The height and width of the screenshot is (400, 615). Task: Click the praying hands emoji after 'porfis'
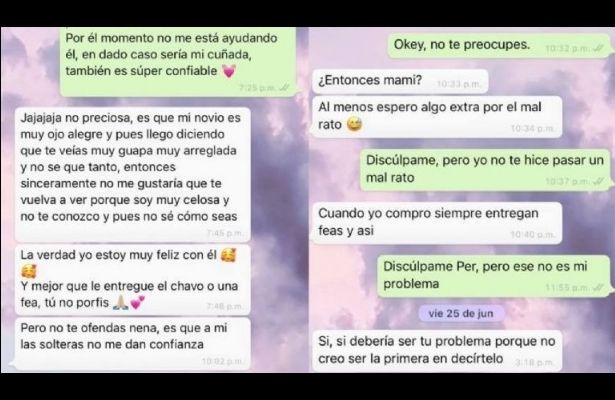(x=120, y=303)
